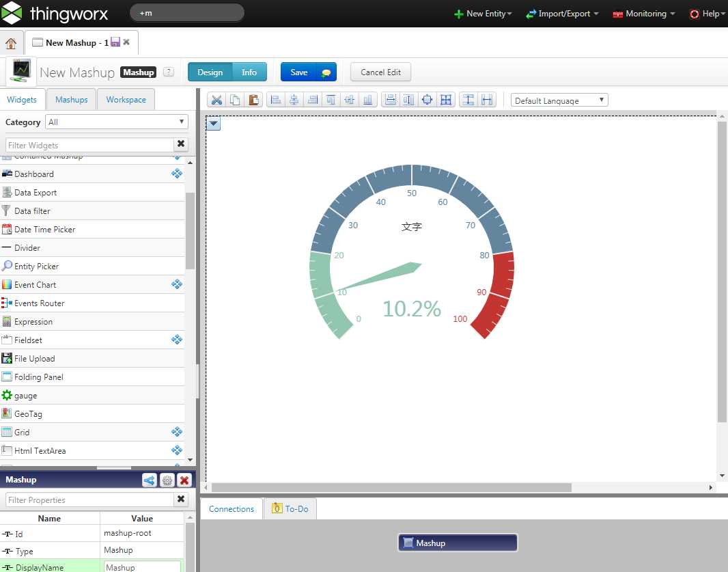Open the To-Do tab
728x572 pixels.
[x=290, y=509]
